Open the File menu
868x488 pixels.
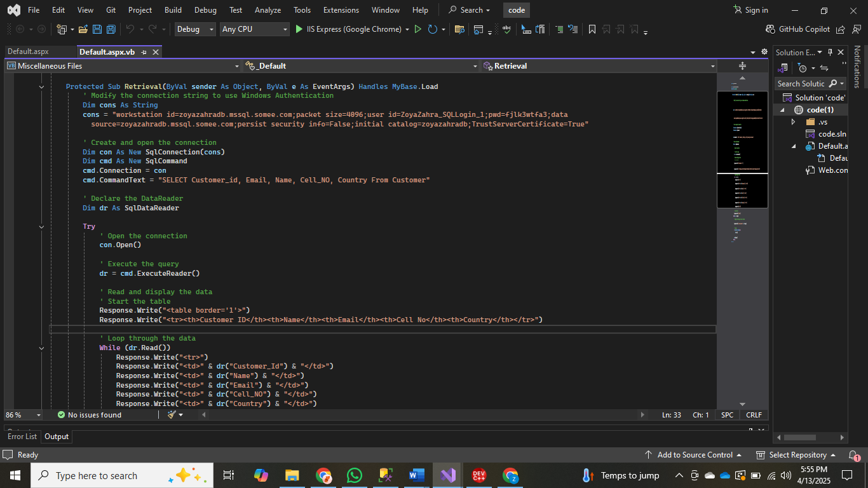[34, 10]
